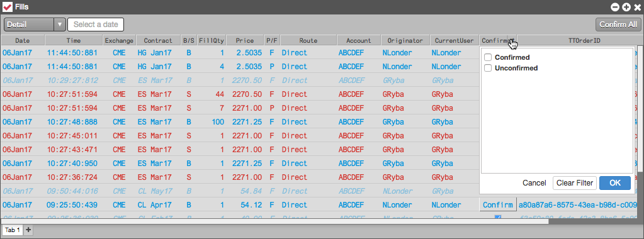Screen dimensions: 644x239
Task: Add a new tab with plus icon
Action: (x=28, y=230)
